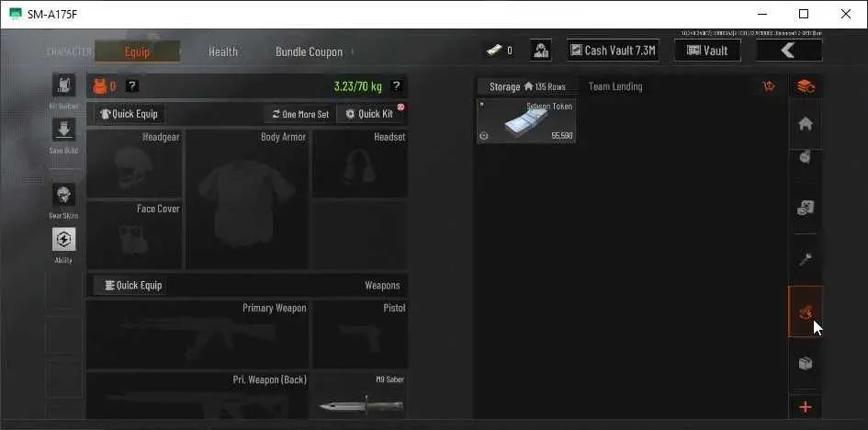
Task: Click the orange sort cart icon
Action: pyautogui.click(x=769, y=86)
